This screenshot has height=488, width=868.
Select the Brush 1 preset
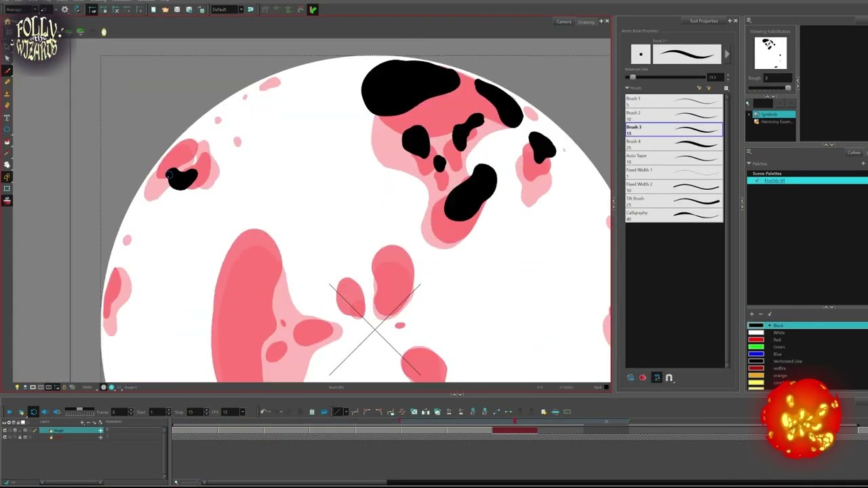tap(674, 101)
